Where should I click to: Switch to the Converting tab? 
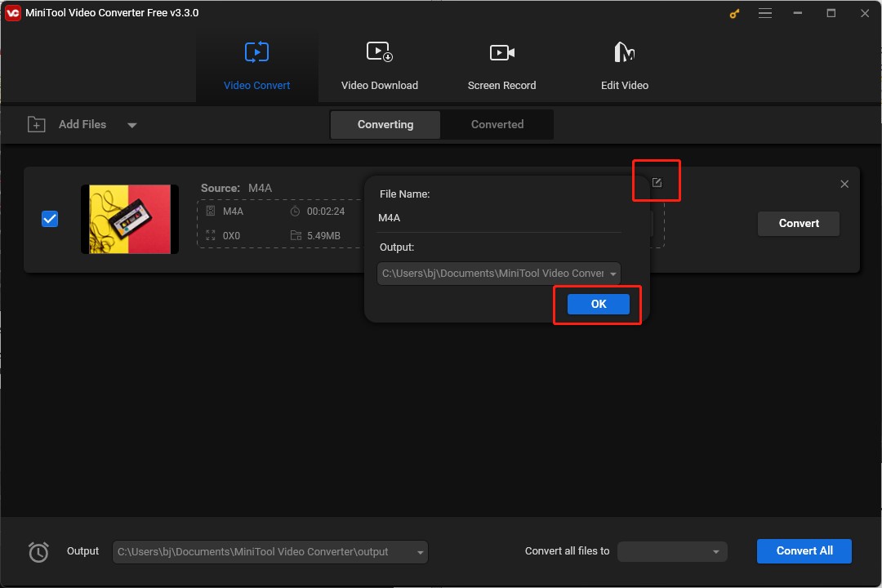coord(385,125)
